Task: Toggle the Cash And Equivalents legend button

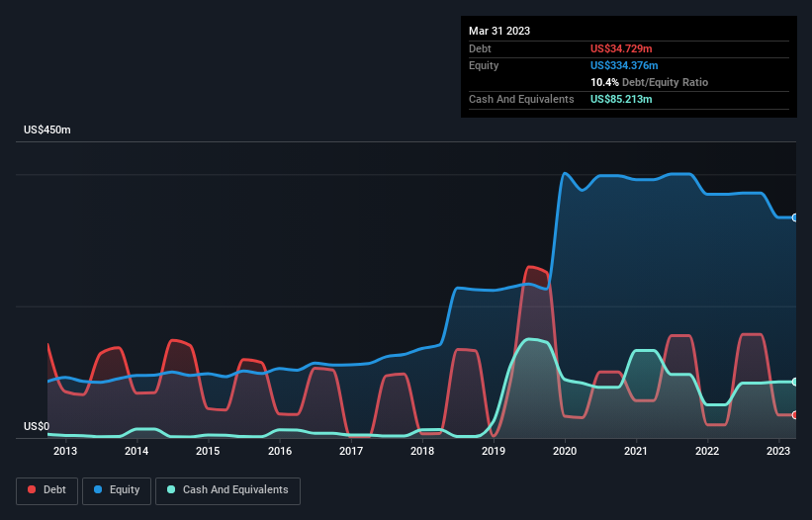Action: click(x=227, y=490)
